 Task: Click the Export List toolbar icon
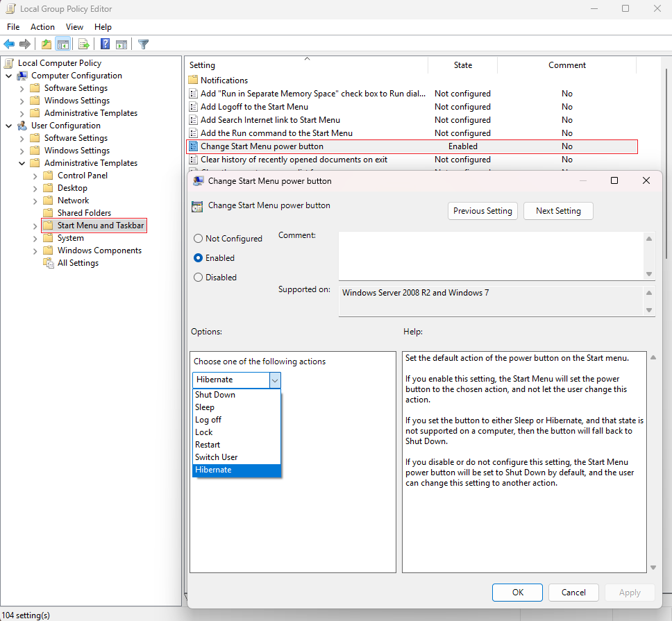(84, 44)
